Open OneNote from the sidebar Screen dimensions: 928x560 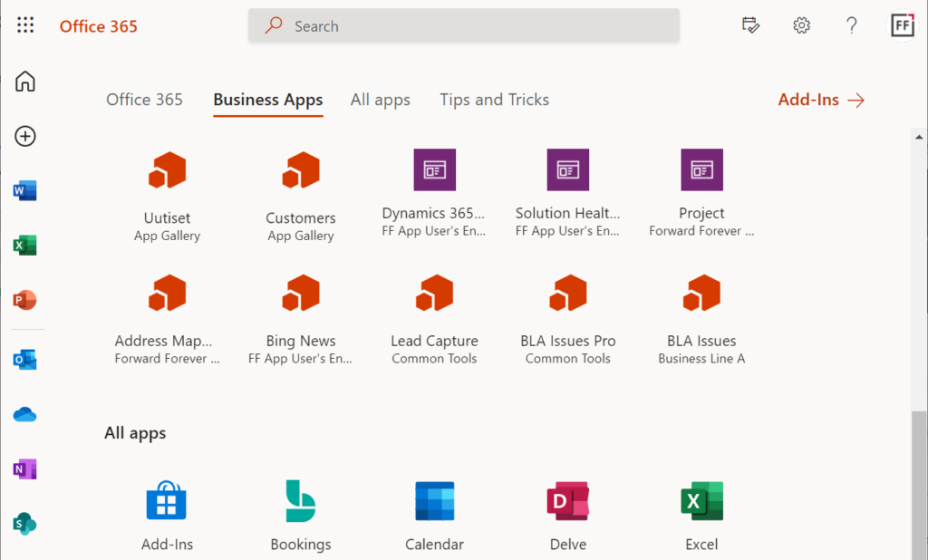pos(24,468)
